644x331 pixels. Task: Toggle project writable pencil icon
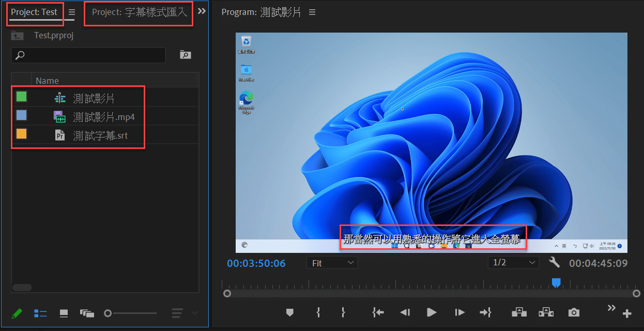coord(17,313)
